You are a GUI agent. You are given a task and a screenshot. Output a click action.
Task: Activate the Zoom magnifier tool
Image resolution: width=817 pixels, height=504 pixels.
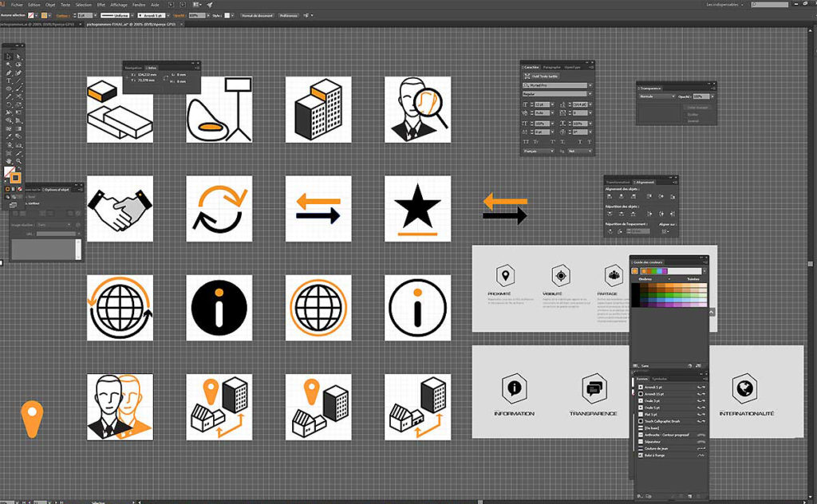(18, 161)
